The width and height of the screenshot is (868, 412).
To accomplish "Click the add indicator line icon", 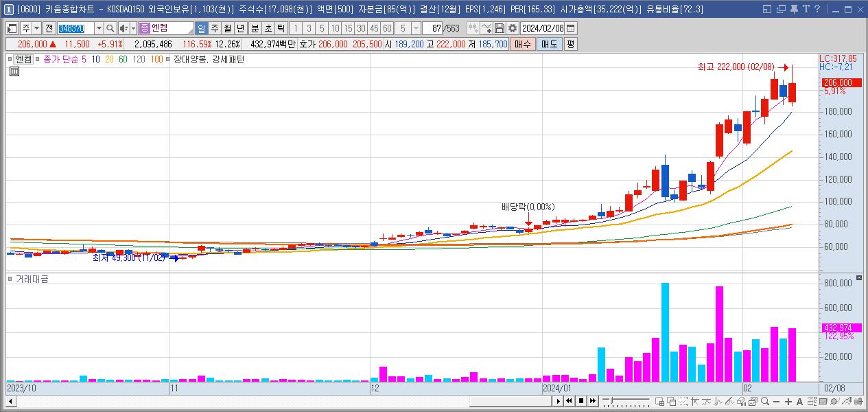I will tap(486, 28).
